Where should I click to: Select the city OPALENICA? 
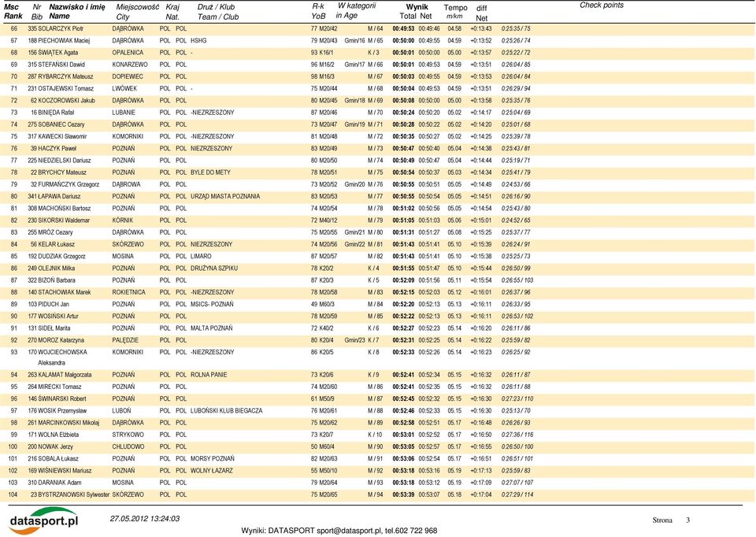pyautogui.click(x=128, y=53)
